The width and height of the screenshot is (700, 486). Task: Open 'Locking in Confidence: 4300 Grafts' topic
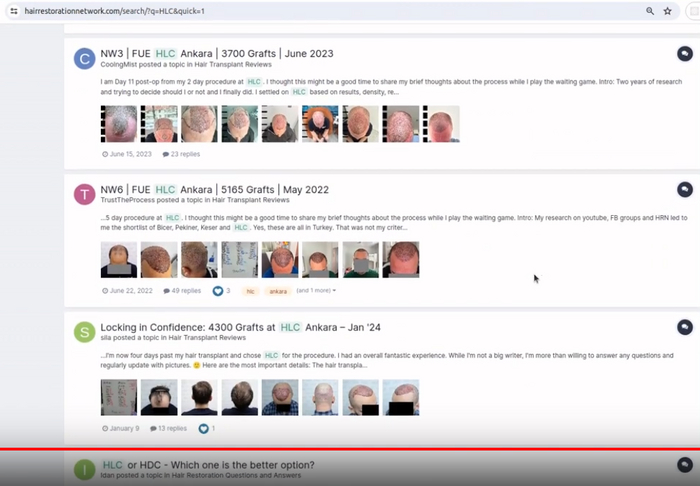click(241, 328)
